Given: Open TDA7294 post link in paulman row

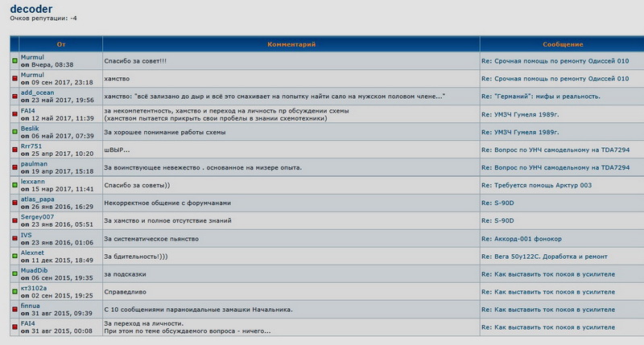Looking at the screenshot, I should pyautogui.click(x=555, y=167).
